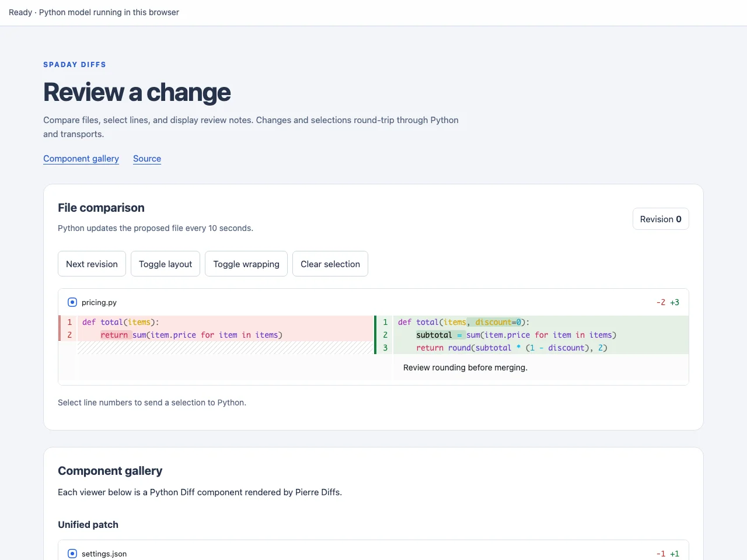Select line number 1 in the old file
Screen dimensions: 747x560
(x=69, y=322)
